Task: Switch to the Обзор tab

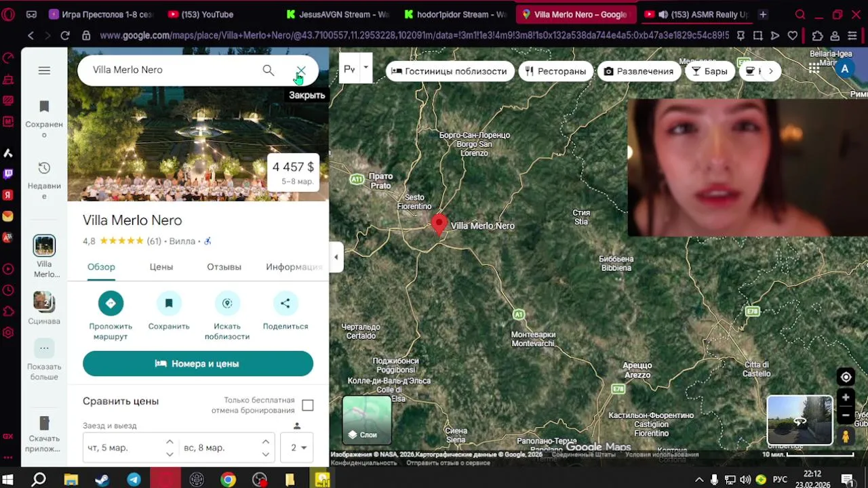Action: pos(101,267)
